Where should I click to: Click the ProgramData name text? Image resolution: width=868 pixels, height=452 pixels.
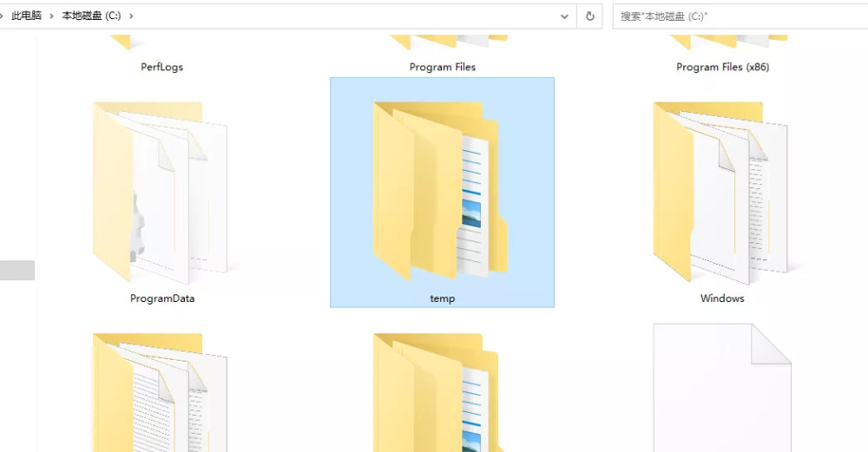162,298
